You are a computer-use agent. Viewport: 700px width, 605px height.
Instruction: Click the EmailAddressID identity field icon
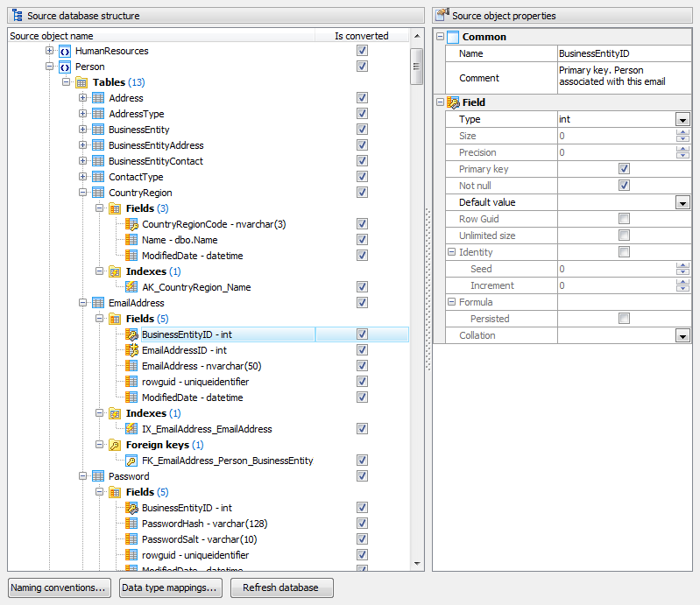pos(131,350)
